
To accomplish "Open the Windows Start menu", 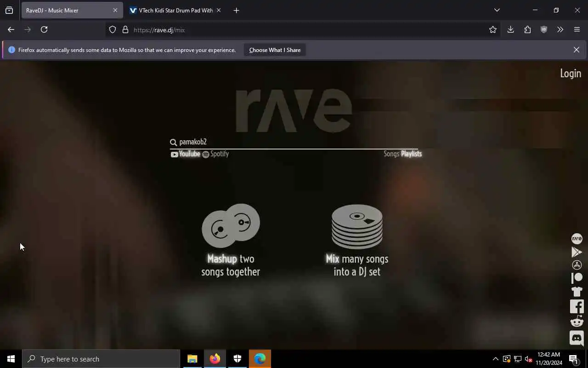I will click(x=11, y=359).
